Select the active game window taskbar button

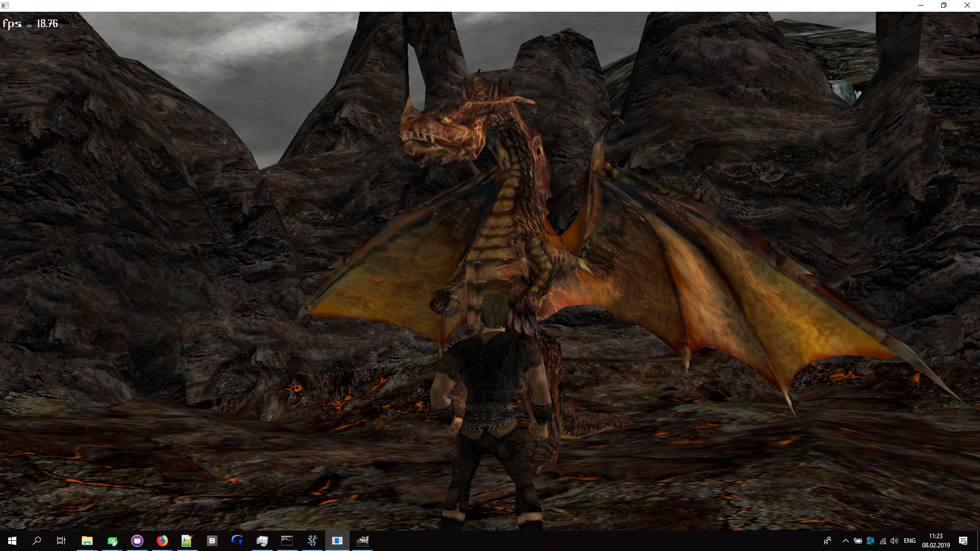tap(337, 541)
